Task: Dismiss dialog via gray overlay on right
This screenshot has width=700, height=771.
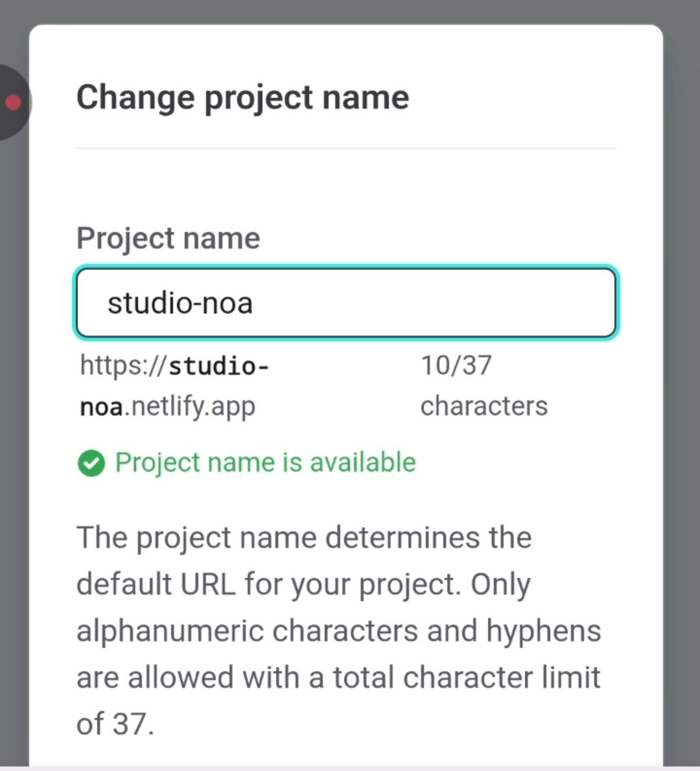Action: (682, 393)
